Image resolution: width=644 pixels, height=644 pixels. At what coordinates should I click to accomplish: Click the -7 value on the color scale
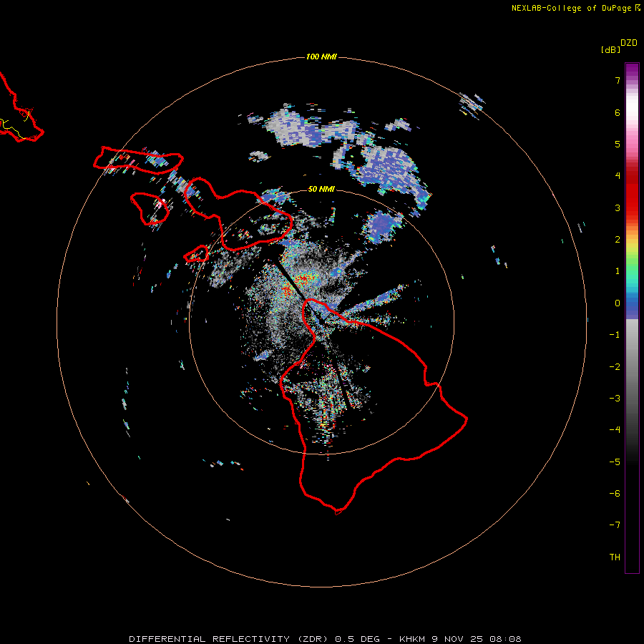tap(615, 525)
